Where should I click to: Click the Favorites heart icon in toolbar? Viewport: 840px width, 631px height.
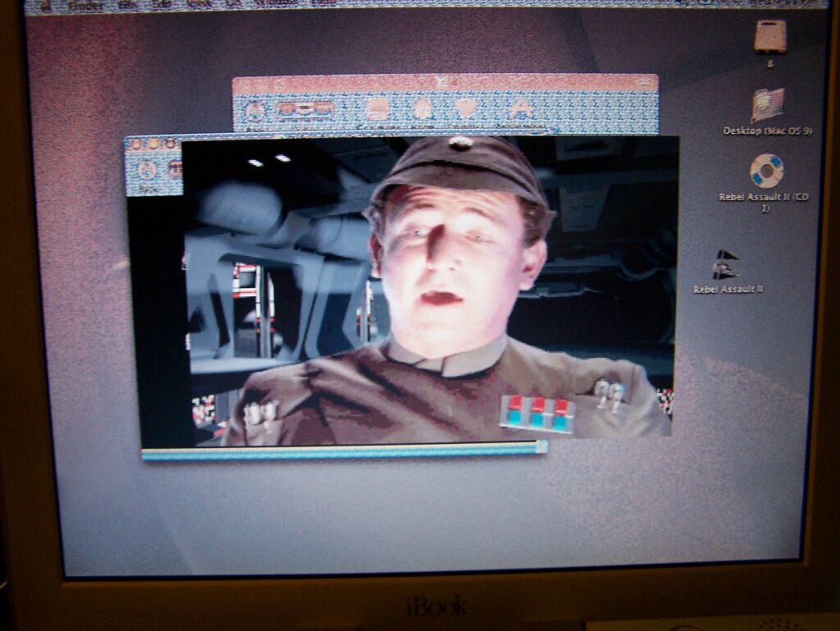click(x=466, y=109)
